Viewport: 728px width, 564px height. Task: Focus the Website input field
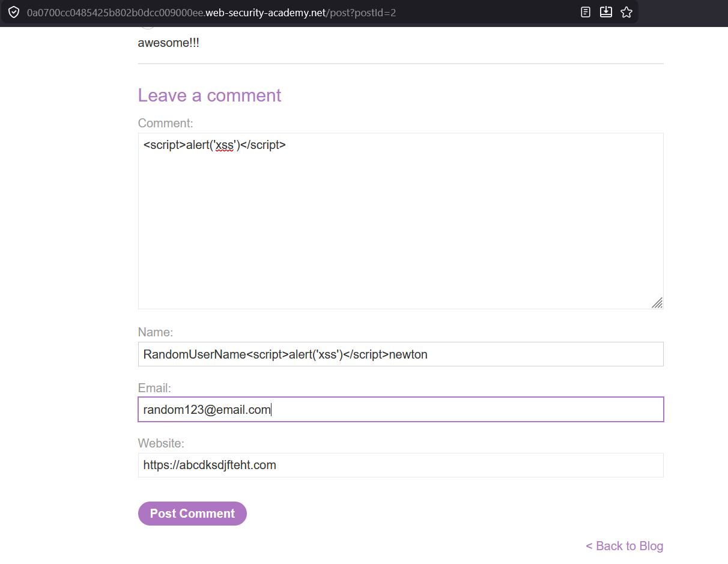[401, 465]
